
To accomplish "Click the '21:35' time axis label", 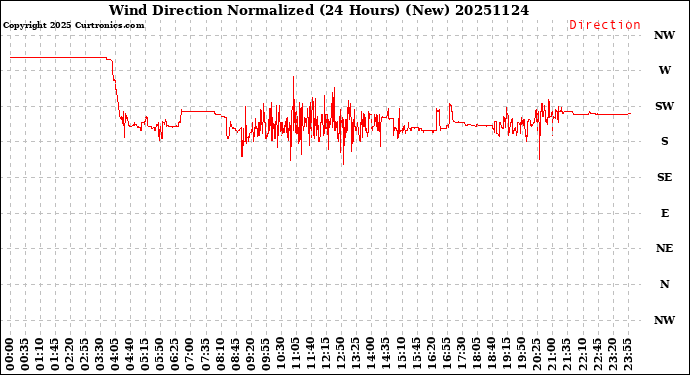I will point(566,355).
